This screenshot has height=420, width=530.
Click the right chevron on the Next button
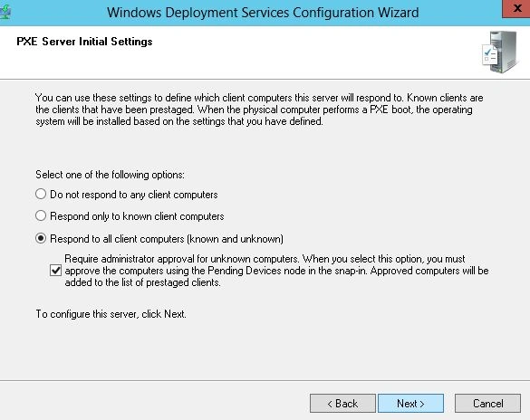[422, 404]
